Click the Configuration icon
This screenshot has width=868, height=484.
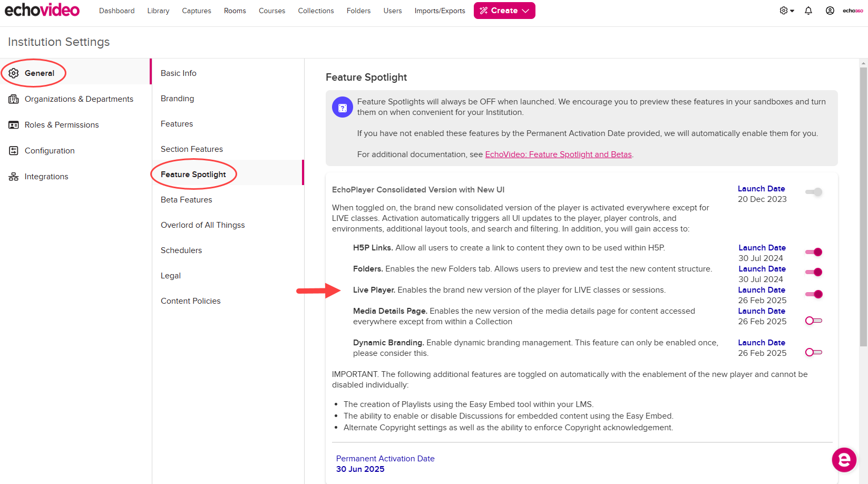tap(14, 151)
